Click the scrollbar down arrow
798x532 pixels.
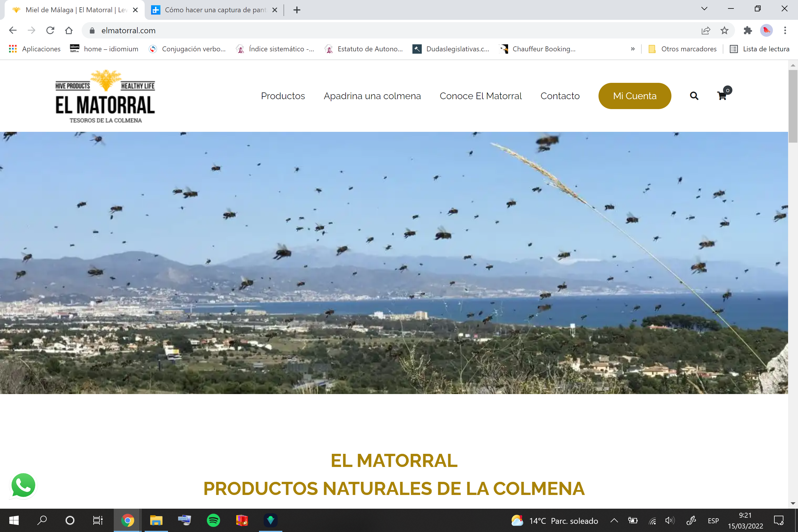click(793, 503)
